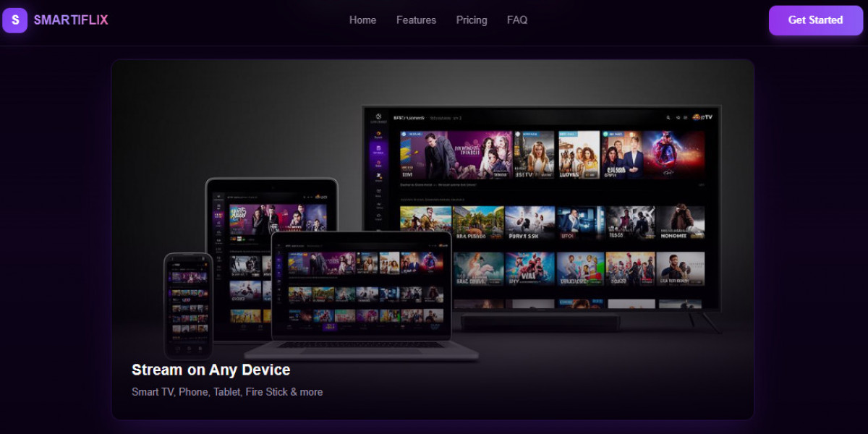
Task: Click the Stream on Any Device heading
Action: pyautogui.click(x=210, y=370)
